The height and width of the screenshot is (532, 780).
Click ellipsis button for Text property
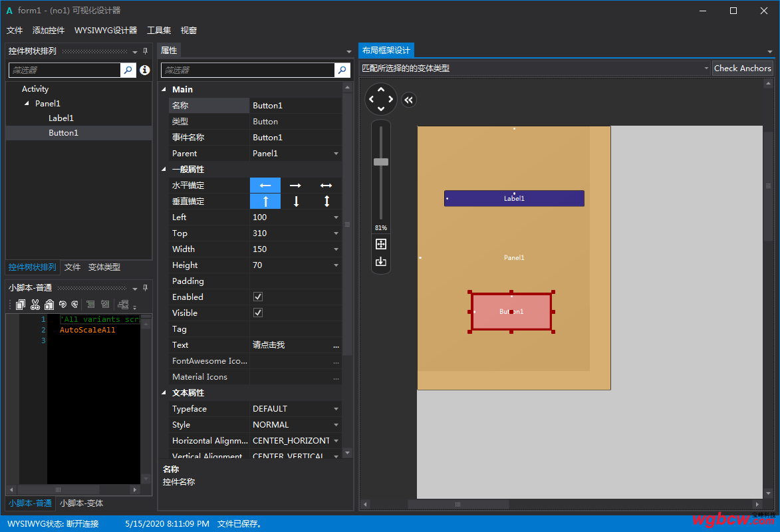[x=336, y=345]
